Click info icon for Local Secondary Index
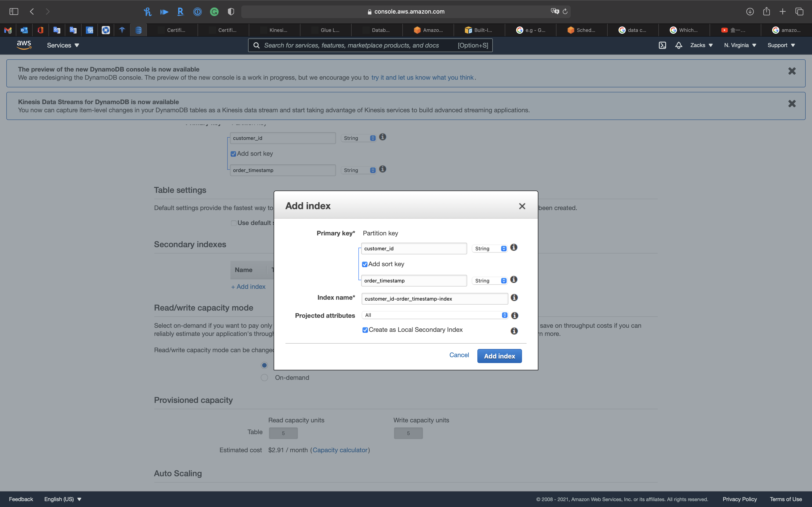This screenshot has width=812, height=507. tap(514, 331)
